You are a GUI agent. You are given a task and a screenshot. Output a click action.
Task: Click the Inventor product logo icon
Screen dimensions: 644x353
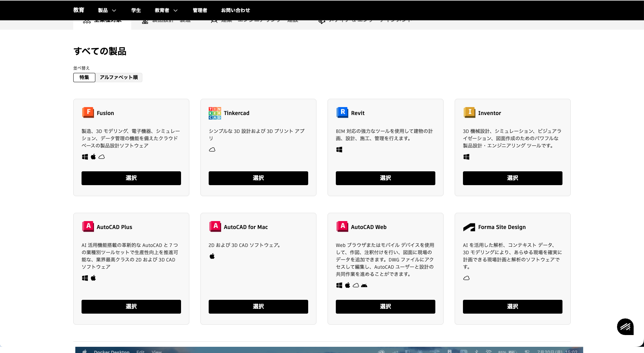click(469, 112)
